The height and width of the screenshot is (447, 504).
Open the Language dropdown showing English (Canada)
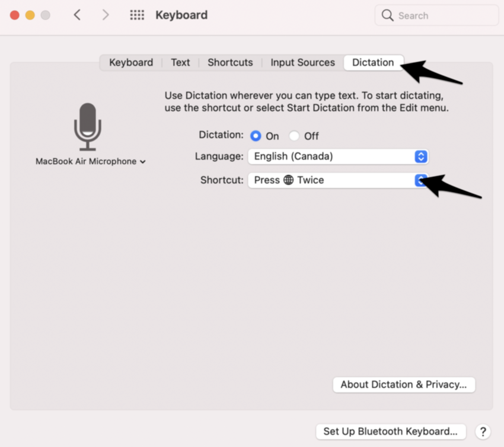click(x=337, y=157)
